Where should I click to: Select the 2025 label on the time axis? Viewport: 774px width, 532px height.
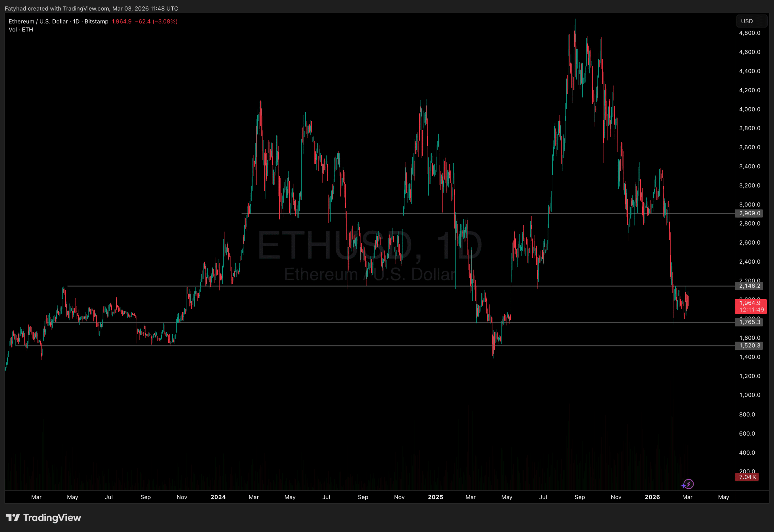(435, 497)
